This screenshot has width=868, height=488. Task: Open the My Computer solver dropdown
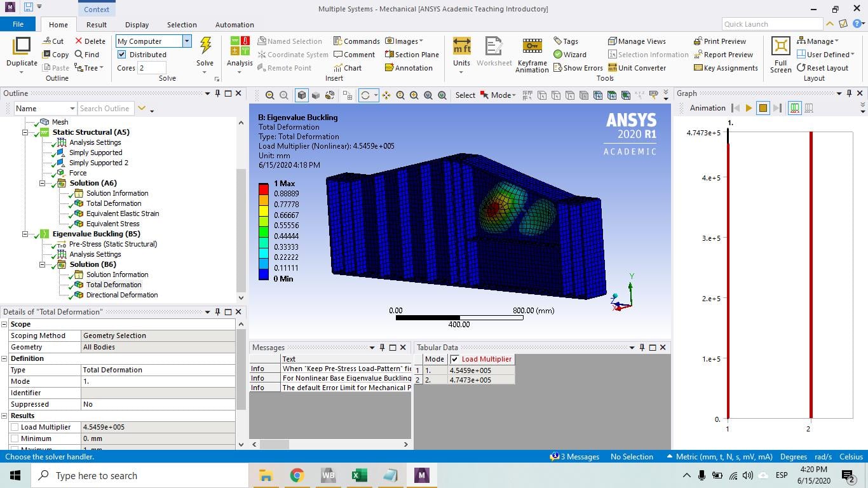(x=153, y=41)
